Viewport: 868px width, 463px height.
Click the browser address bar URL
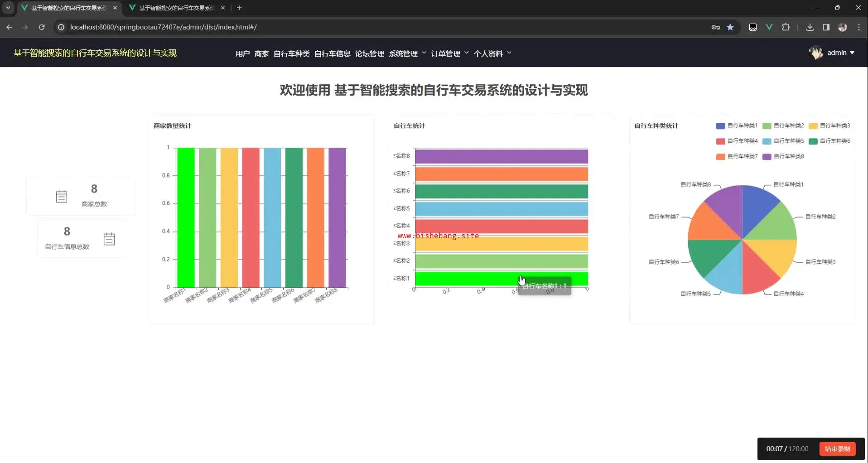click(163, 27)
